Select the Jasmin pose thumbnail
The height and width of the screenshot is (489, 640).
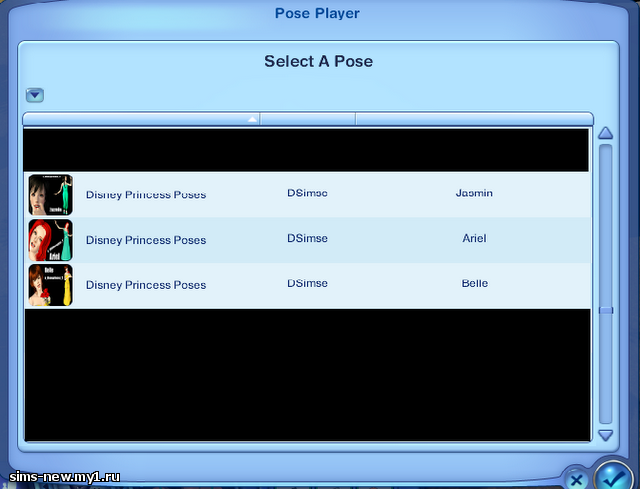[51, 195]
